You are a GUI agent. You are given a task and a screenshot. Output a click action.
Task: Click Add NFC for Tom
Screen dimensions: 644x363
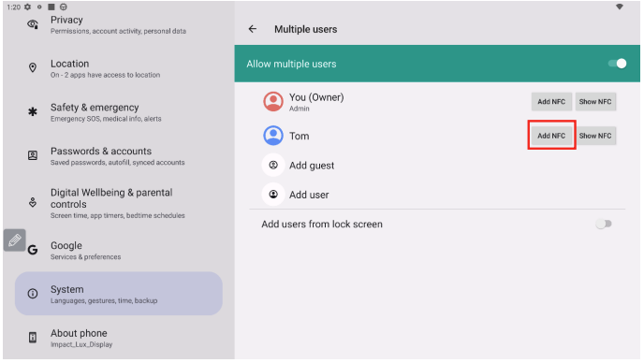coord(551,136)
